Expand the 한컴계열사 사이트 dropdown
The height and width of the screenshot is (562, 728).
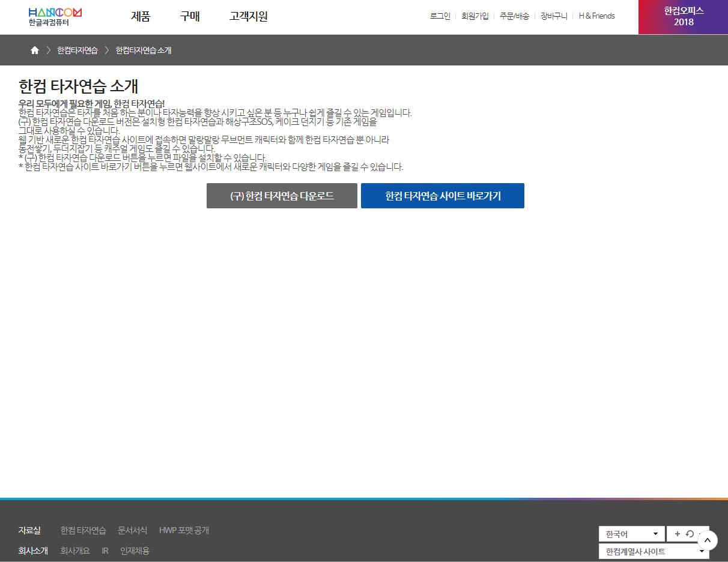point(654,551)
